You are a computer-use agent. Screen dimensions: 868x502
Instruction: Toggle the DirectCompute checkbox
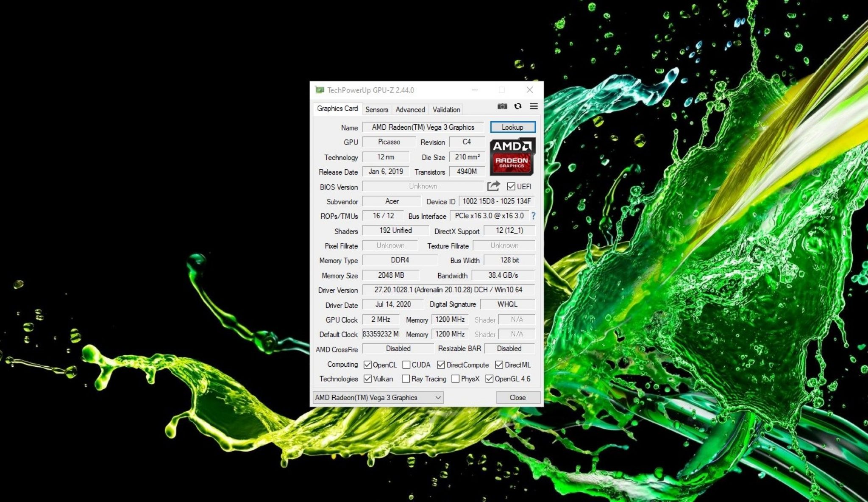(x=440, y=364)
